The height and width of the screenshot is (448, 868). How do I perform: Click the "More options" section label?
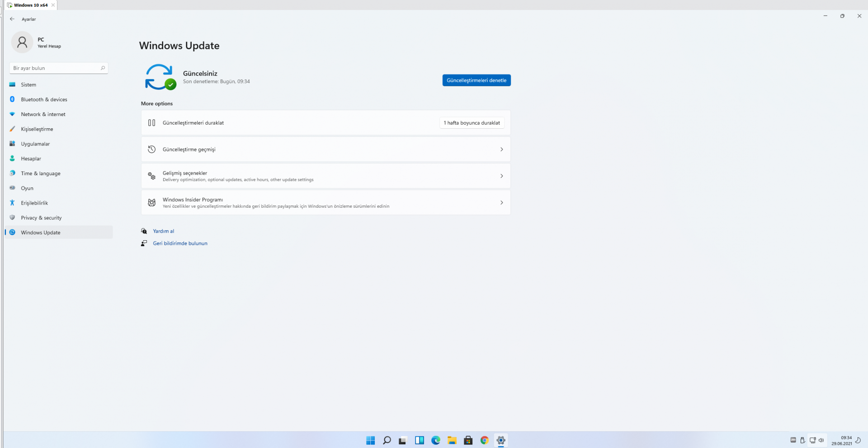(x=157, y=104)
